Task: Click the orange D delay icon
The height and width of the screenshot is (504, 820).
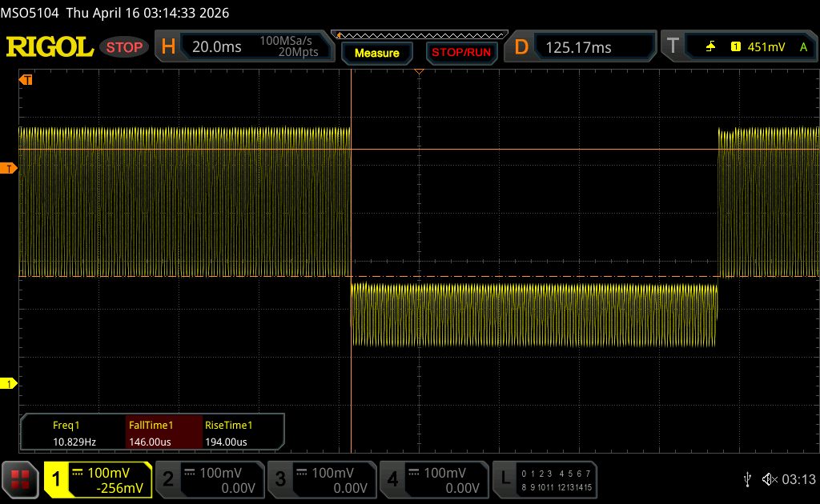Action: [x=521, y=47]
